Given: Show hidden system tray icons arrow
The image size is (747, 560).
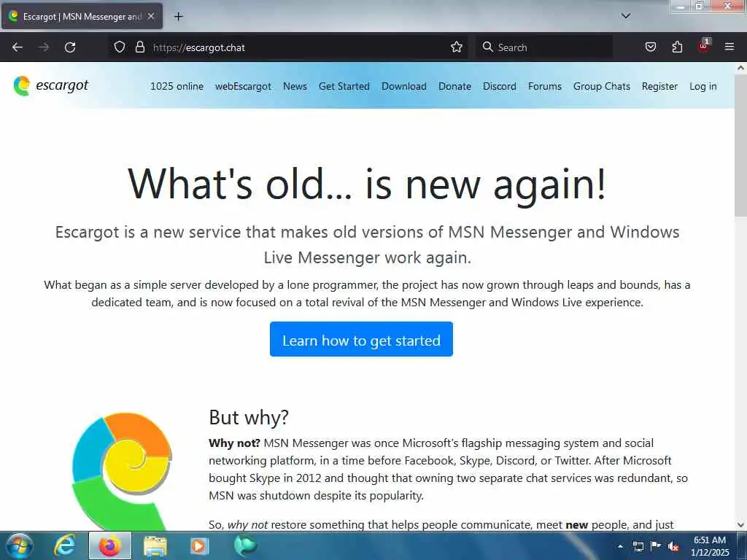Looking at the screenshot, I should 620,546.
